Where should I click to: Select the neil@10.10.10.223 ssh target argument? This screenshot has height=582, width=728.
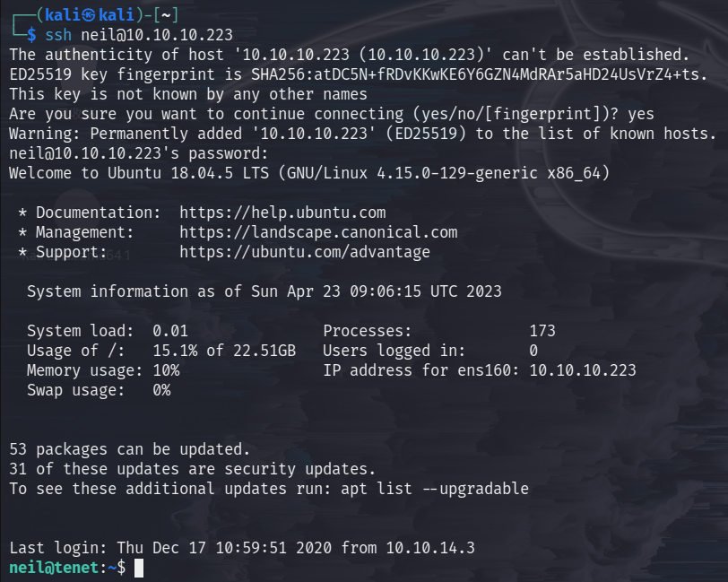point(157,35)
